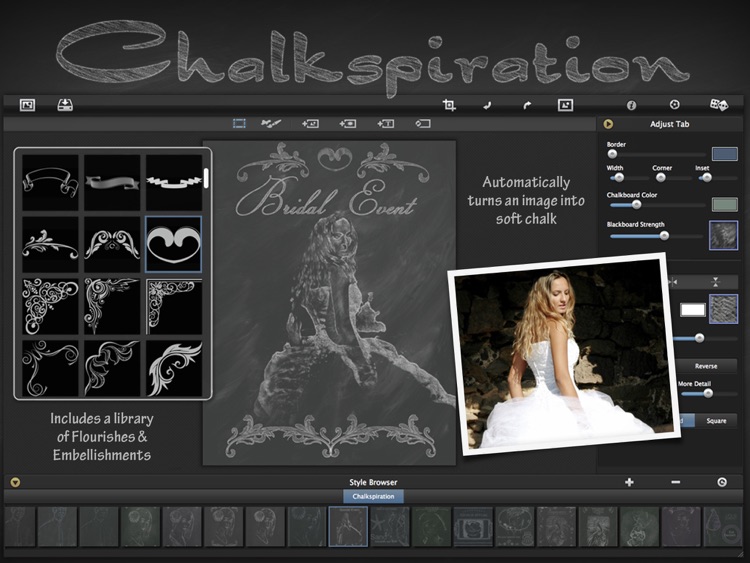Click the Blackboard Strength slider knob
This screenshot has height=563, width=750.
(664, 236)
